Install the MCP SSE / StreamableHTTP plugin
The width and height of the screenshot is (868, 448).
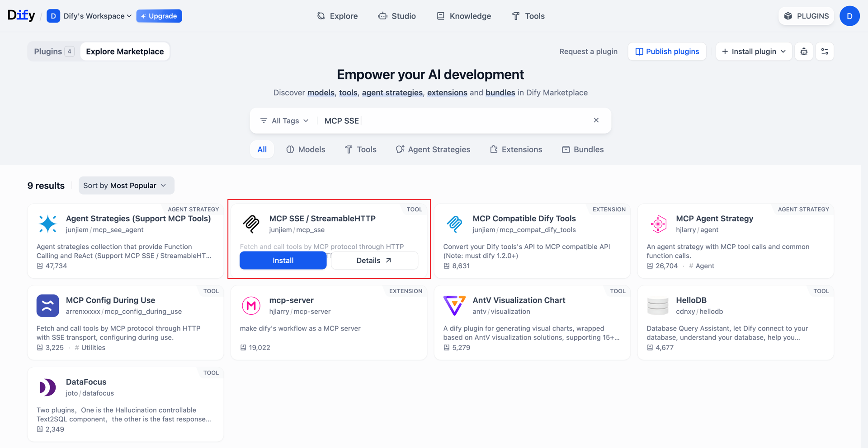click(x=283, y=261)
